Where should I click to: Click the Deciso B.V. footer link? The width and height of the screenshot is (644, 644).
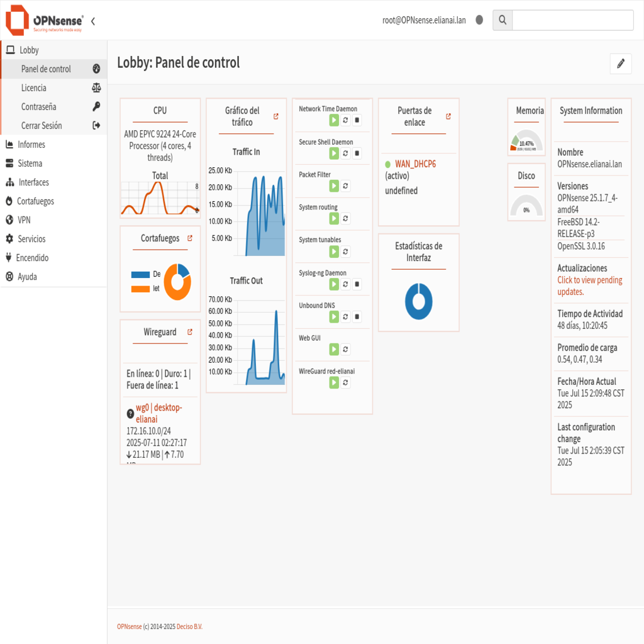point(189,626)
